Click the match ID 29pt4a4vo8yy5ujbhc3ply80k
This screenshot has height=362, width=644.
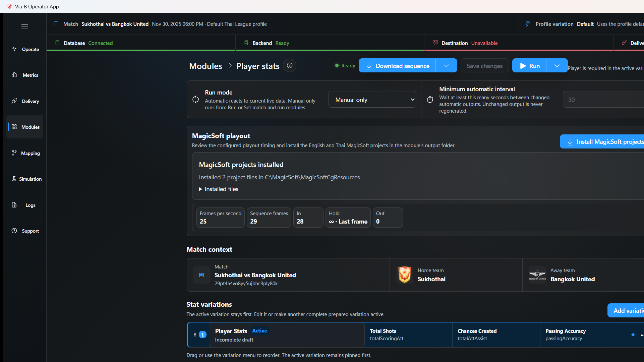246,284
